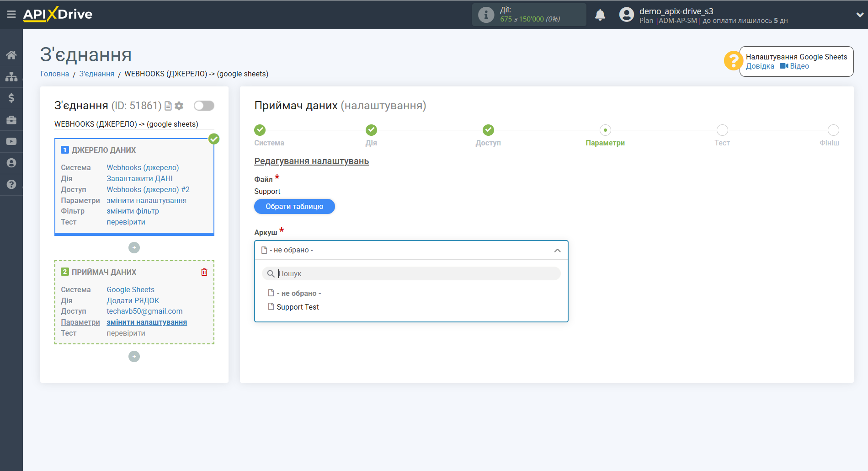Click source перевірити test link
Image resolution: width=868 pixels, height=471 pixels.
coord(126,222)
